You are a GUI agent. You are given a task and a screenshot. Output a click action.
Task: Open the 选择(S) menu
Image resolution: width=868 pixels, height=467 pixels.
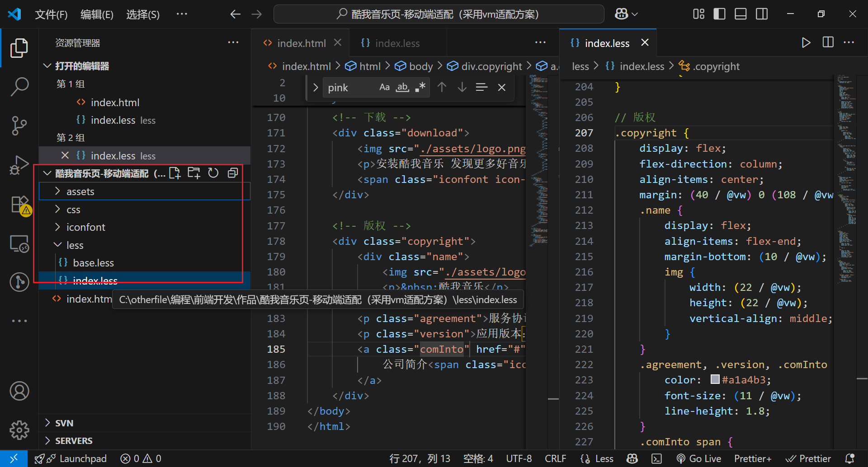click(143, 14)
